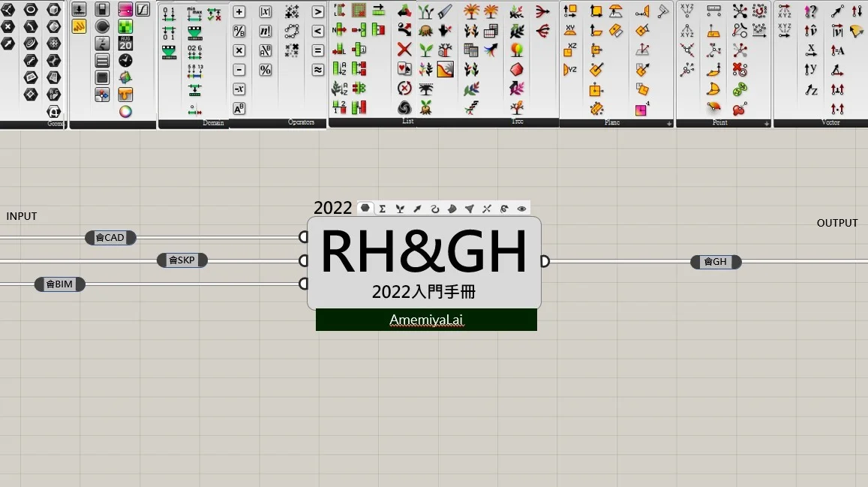This screenshot has height=487, width=868.
Task: Toggle the eye icon above RH&GH component
Action: 521,209
